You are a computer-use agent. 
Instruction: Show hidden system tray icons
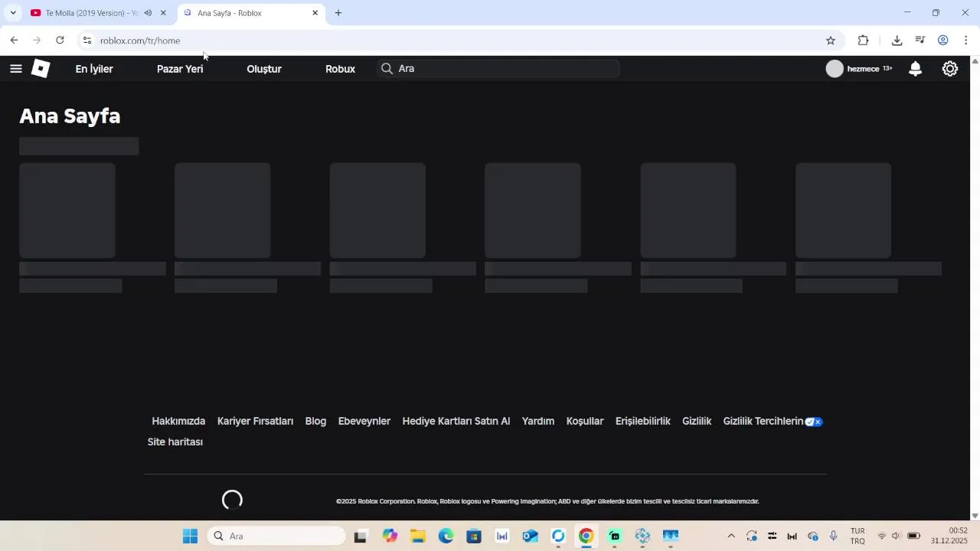(x=731, y=536)
